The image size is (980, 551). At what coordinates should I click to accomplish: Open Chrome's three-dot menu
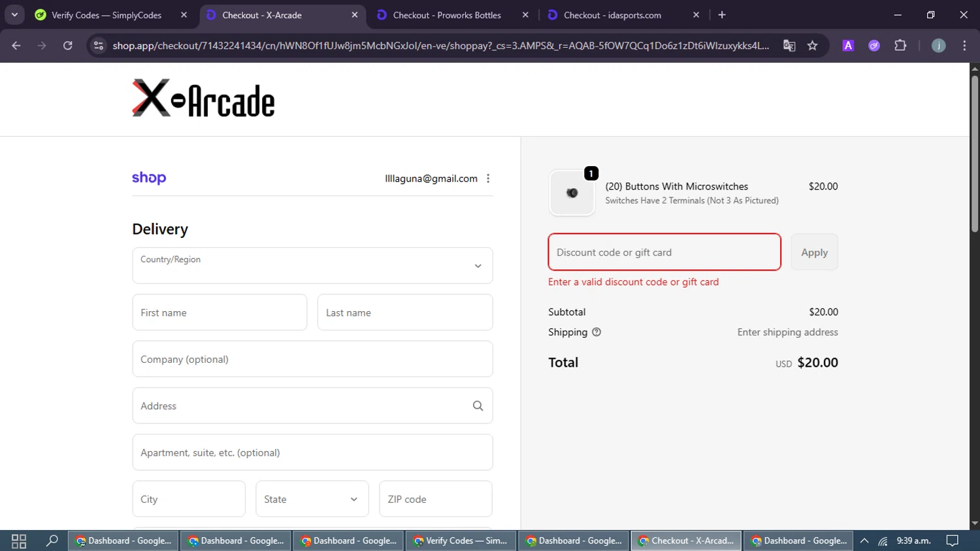pos(964,45)
